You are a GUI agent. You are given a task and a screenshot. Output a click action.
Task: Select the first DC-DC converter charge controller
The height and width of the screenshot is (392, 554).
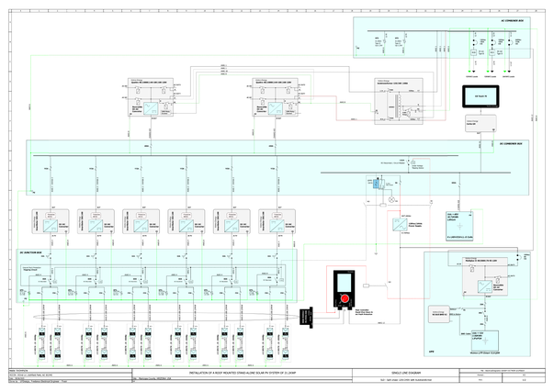51,221
